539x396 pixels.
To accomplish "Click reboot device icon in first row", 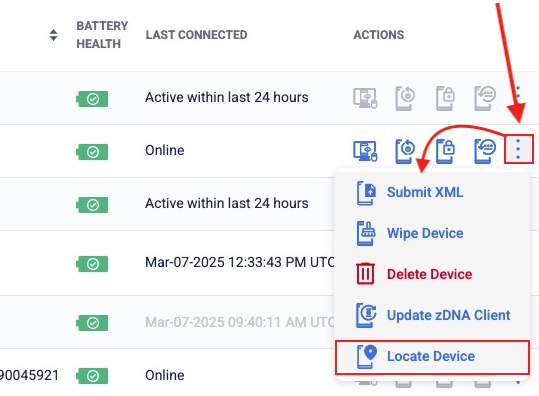I will pyautogui.click(x=405, y=98).
